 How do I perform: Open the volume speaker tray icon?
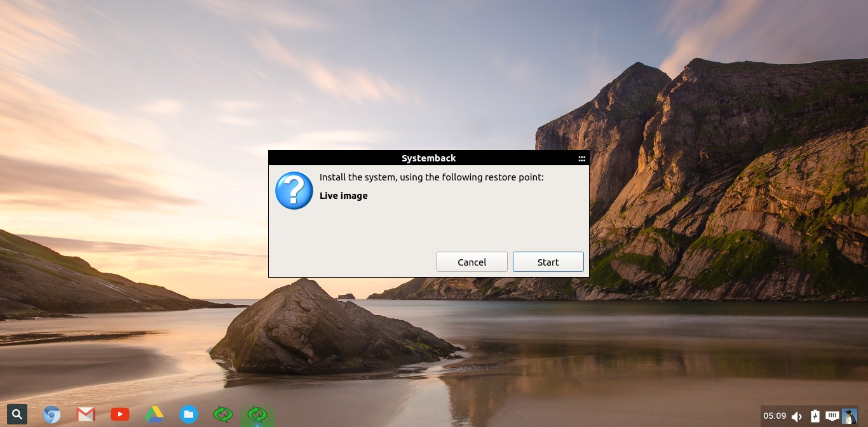[x=797, y=417]
